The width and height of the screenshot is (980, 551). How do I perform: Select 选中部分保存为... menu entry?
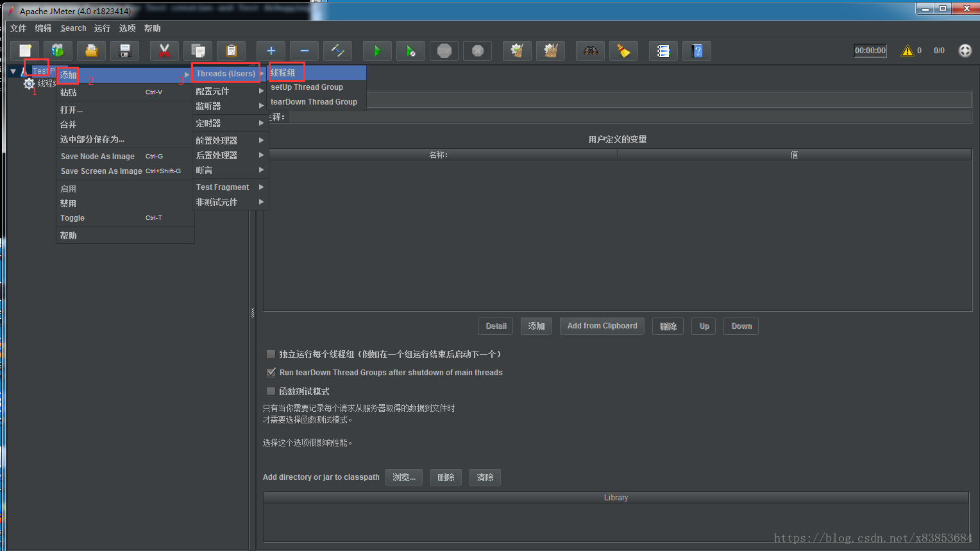124,139
